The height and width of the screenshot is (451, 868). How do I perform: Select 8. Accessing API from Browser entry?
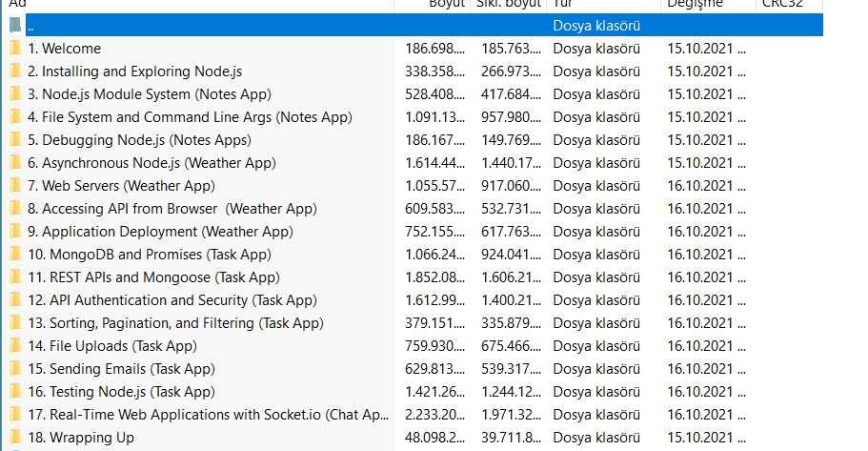(x=172, y=209)
